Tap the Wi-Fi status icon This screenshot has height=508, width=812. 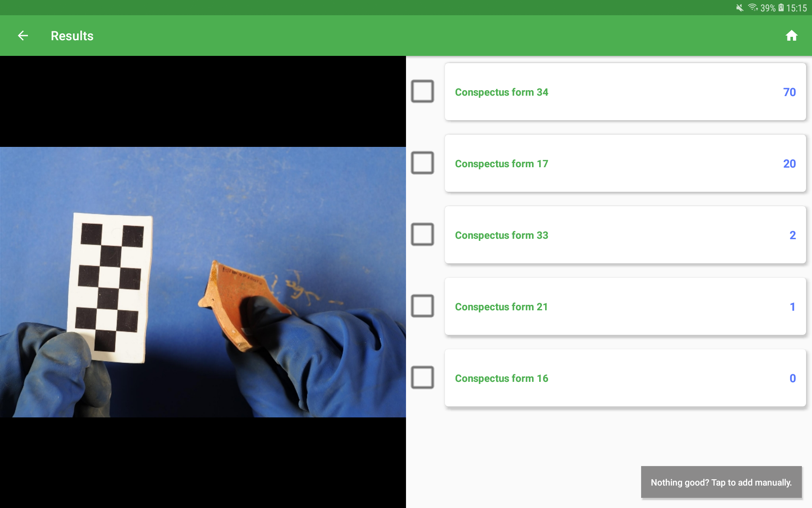[753, 8]
